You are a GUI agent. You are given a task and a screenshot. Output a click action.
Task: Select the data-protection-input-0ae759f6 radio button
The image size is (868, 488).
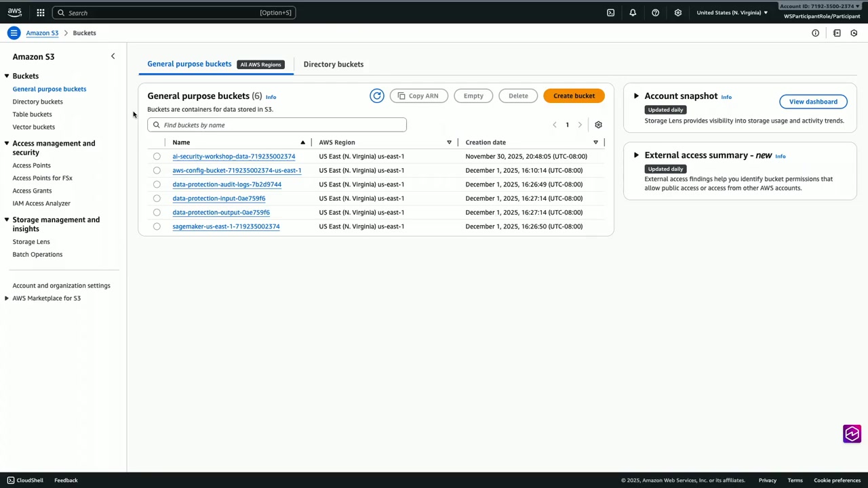(157, 199)
